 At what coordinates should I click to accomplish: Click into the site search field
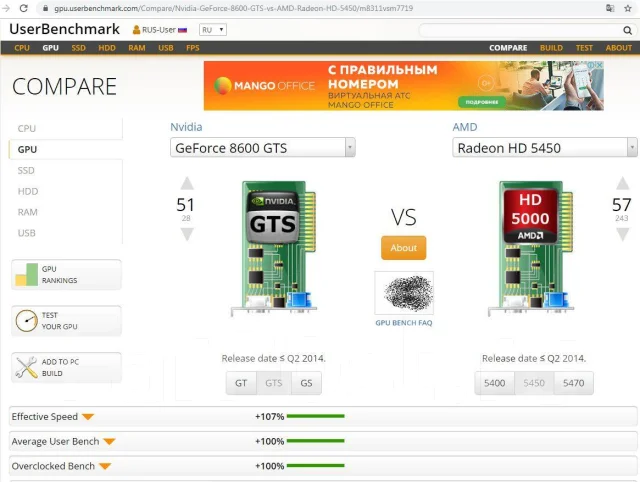(520, 30)
